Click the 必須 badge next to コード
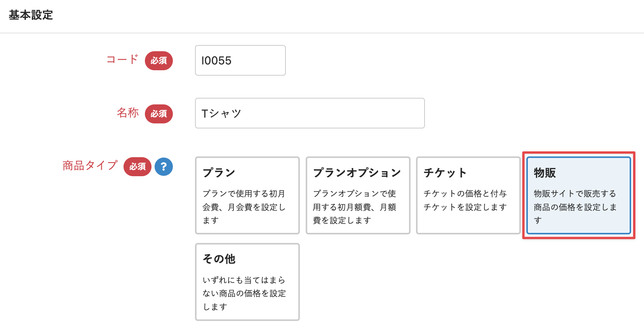This screenshot has height=326, width=644. point(159,61)
